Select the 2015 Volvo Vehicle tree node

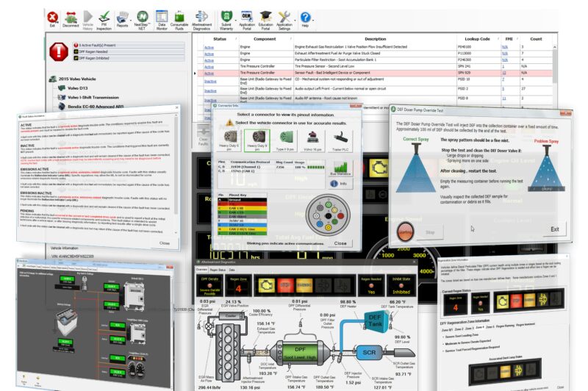tap(77, 79)
